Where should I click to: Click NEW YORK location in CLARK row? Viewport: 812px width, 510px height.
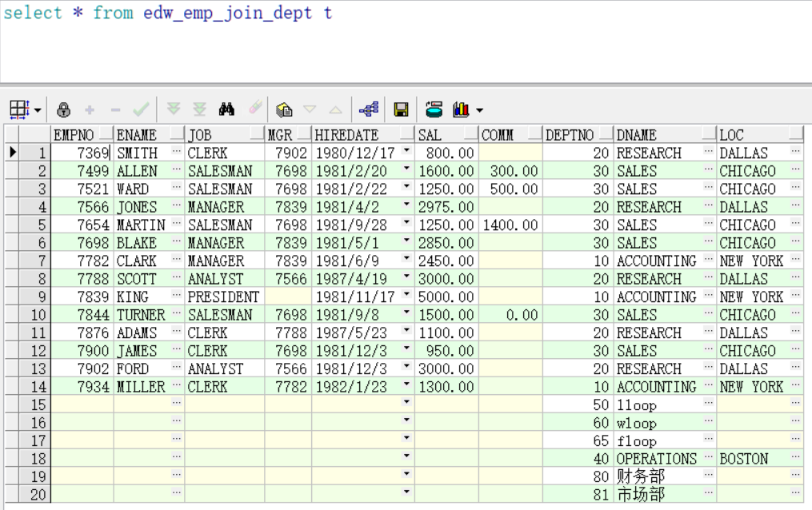(x=760, y=261)
